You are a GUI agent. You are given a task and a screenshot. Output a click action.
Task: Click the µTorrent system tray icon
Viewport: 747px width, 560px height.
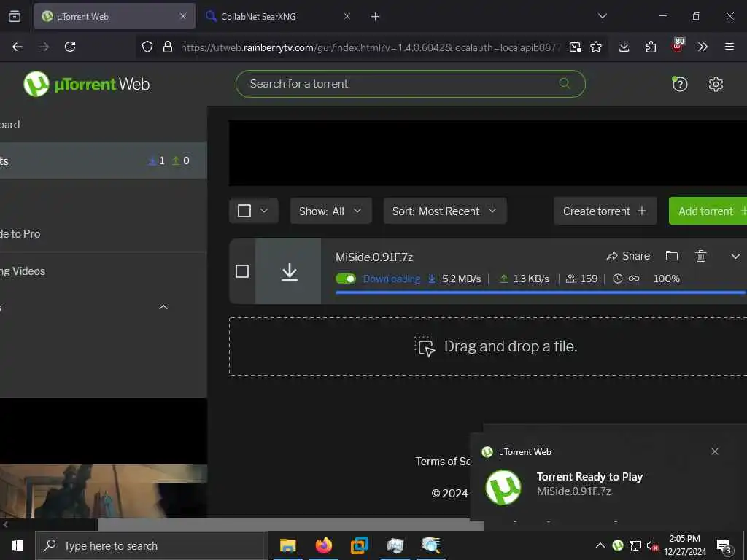click(618, 545)
